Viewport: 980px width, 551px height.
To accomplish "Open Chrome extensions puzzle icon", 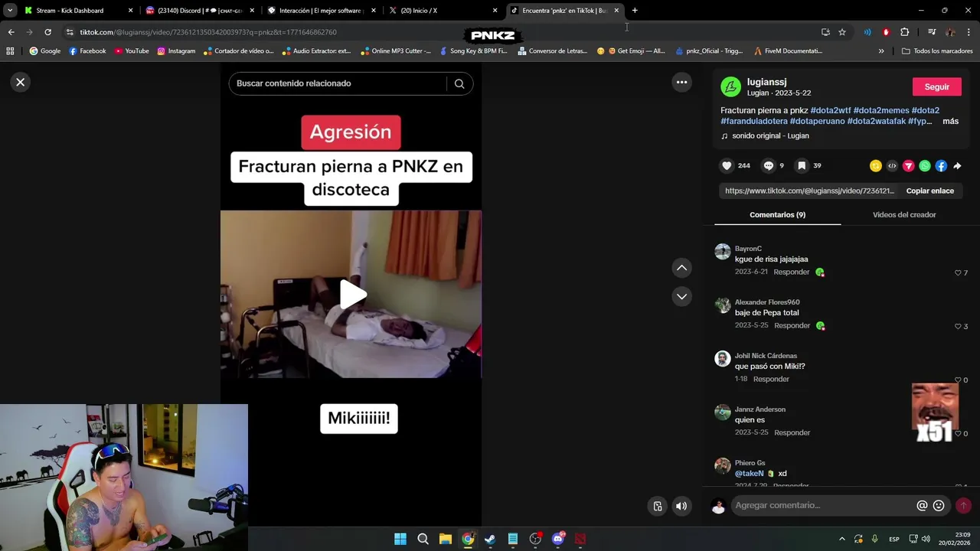I will [905, 32].
